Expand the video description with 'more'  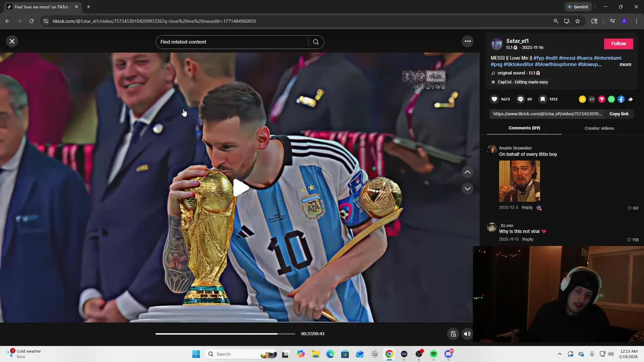[625, 64]
